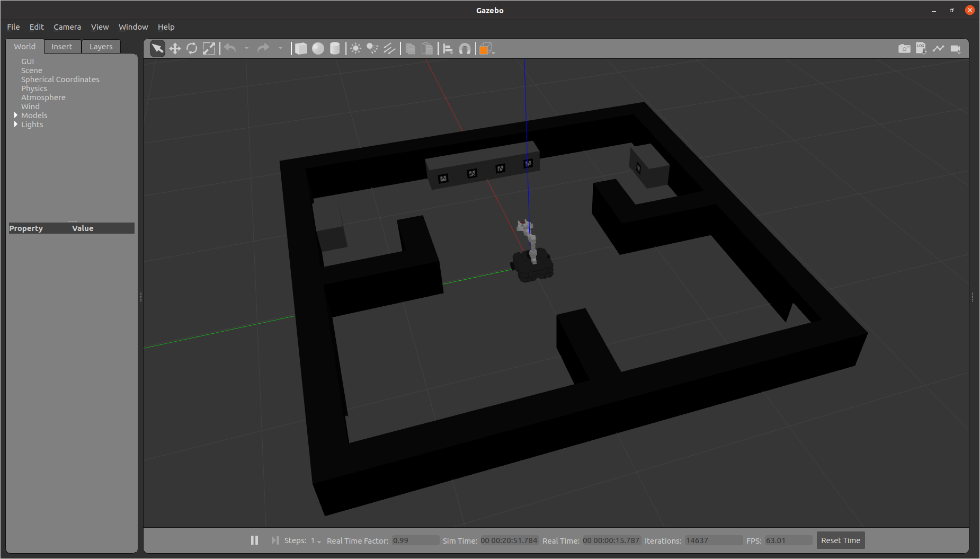Add a point light
The width and height of the screenshot is (980, 559).
pyautogui.click(x=355, y=49)
